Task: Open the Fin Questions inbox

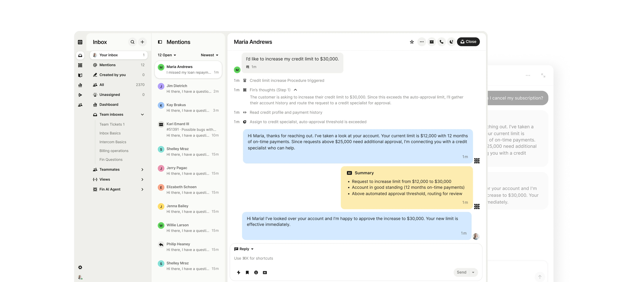Action: (x=111, y=160)
